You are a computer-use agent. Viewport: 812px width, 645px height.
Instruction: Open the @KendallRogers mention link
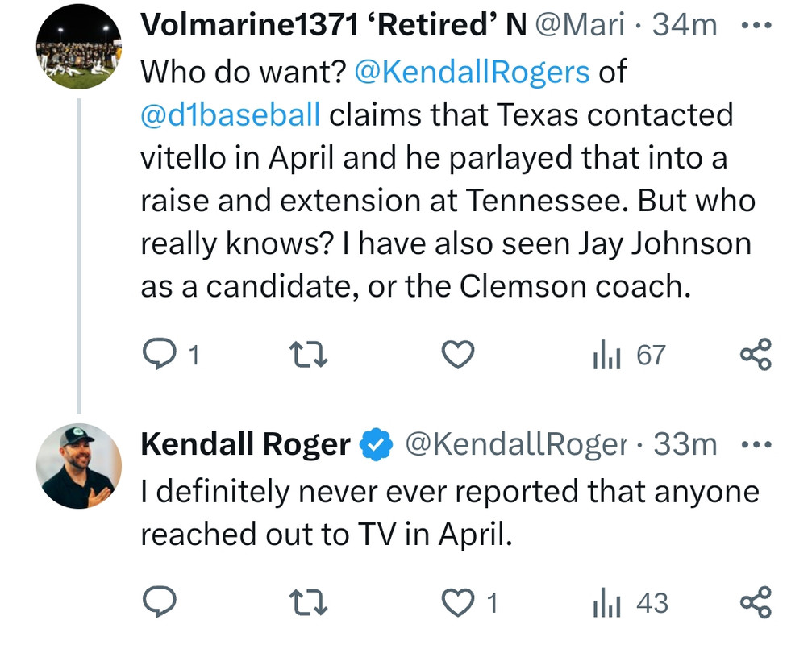pos(472,72)
